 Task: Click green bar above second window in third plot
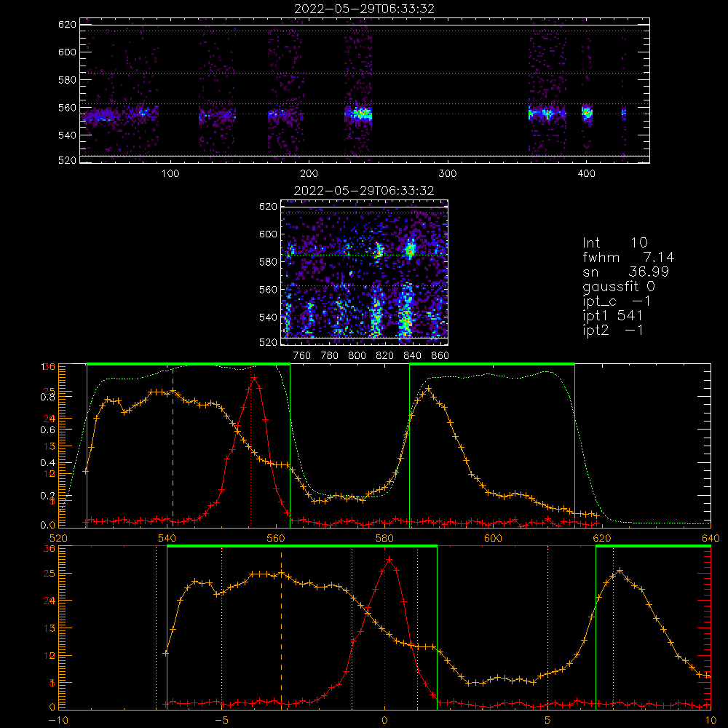point(492,364)
